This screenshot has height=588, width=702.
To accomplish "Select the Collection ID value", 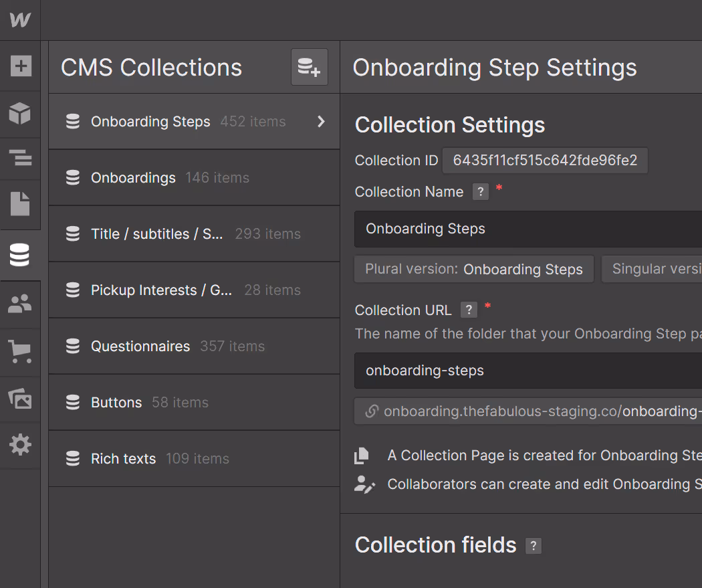I will (x=545, y=161).
